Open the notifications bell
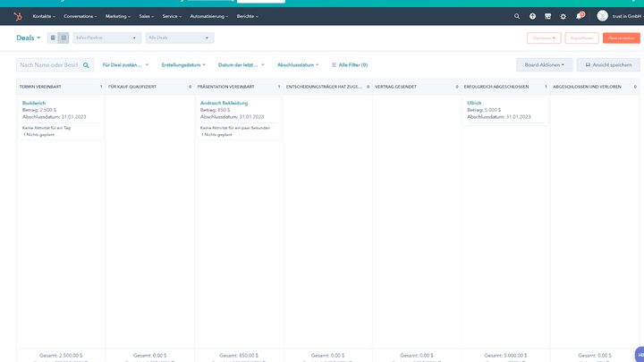 pos(579,16)
